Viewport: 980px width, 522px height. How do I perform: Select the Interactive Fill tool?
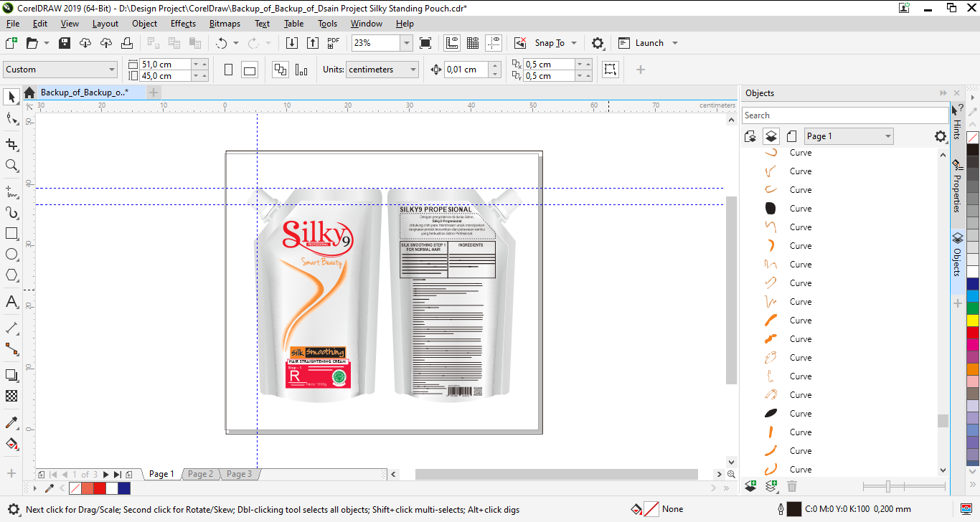11,444
